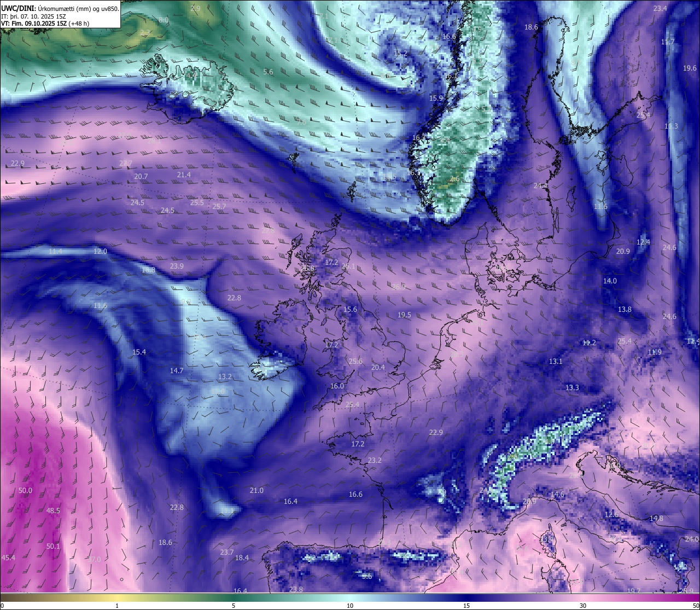The height and width of the screenshot is (610, 700).
Task: Click the map value '50.0'
Action: click(x=25, y=491)
